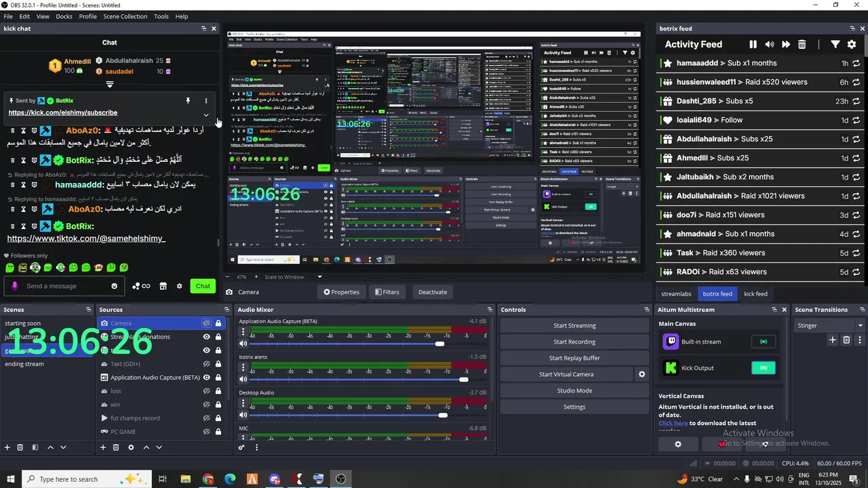868x488 pixels.
Task: Hide Streamlabs donations source
Action: point(207,337)
